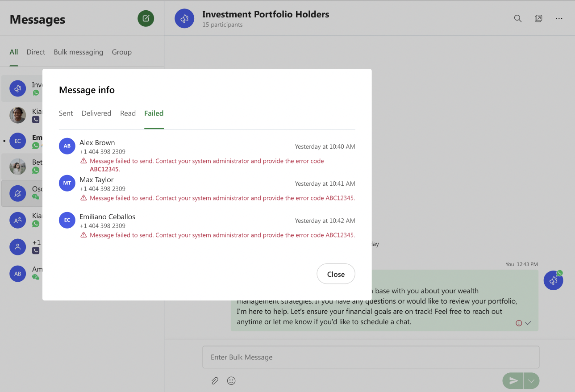
Task: Open the send options chevron
Action: 531,380
